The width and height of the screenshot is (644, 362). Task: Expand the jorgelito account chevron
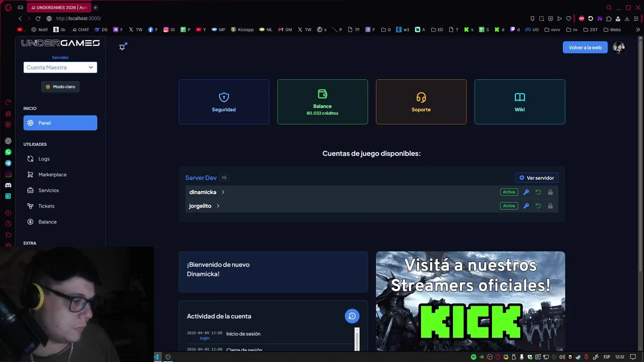(218, 206)
